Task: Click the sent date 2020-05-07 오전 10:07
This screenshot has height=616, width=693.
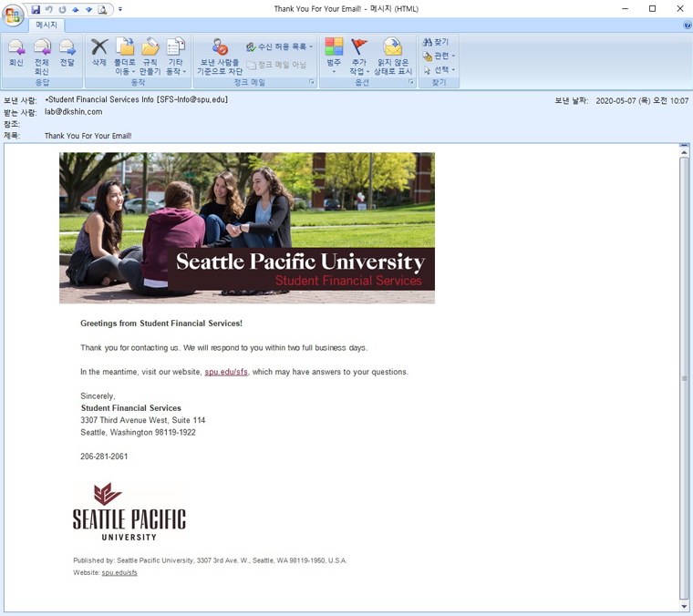Action: pyautogui.click(x=642, y=101)
